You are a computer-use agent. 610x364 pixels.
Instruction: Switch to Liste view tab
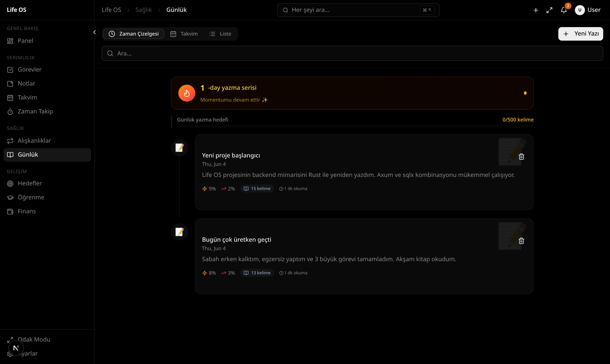[x=220, y=34]
